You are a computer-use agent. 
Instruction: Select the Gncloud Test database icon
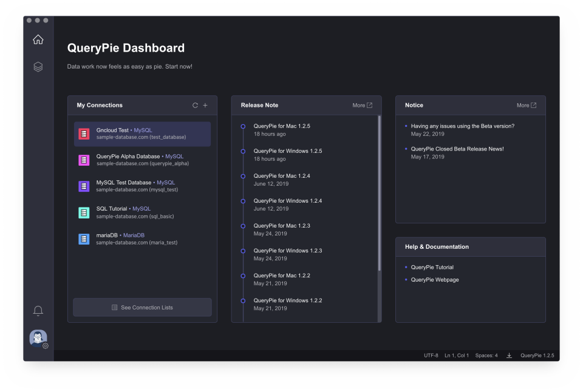(84, 133)
